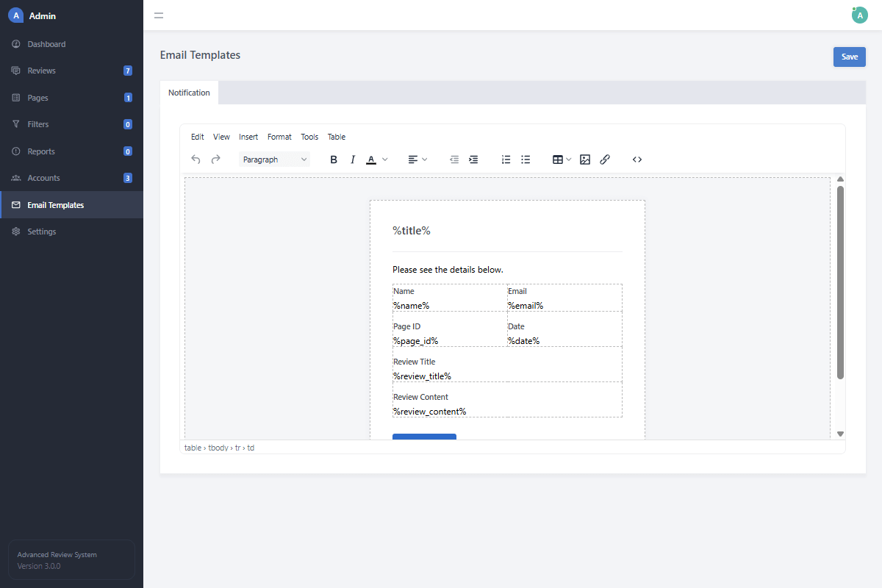This screenshot has height=588, width=882.
Task: Open the source code view icon
Action: pos(637,159)
